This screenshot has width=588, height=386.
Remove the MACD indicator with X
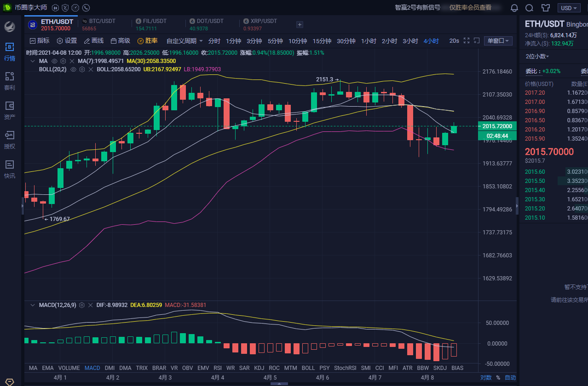91,305
